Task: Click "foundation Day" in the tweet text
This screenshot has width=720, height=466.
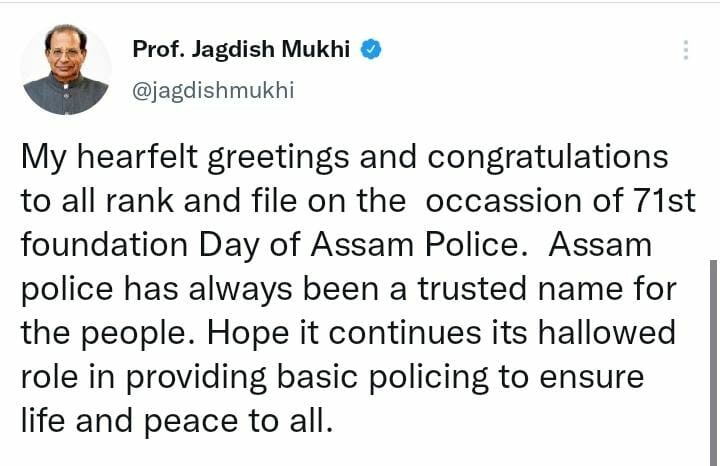Action: [x=140, y=246]
